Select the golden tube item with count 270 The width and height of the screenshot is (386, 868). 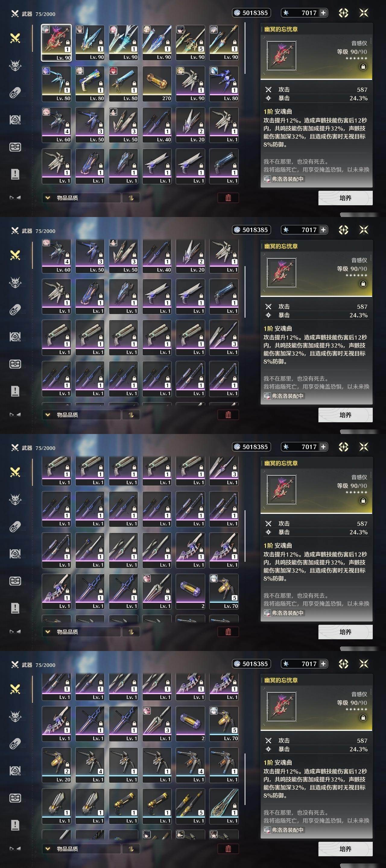click(157, 83)
